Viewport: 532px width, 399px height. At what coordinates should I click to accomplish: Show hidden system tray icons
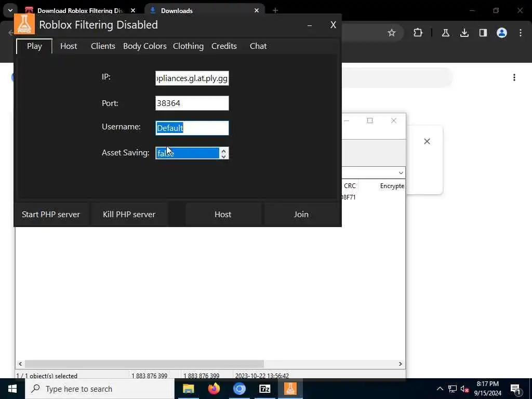440,389
